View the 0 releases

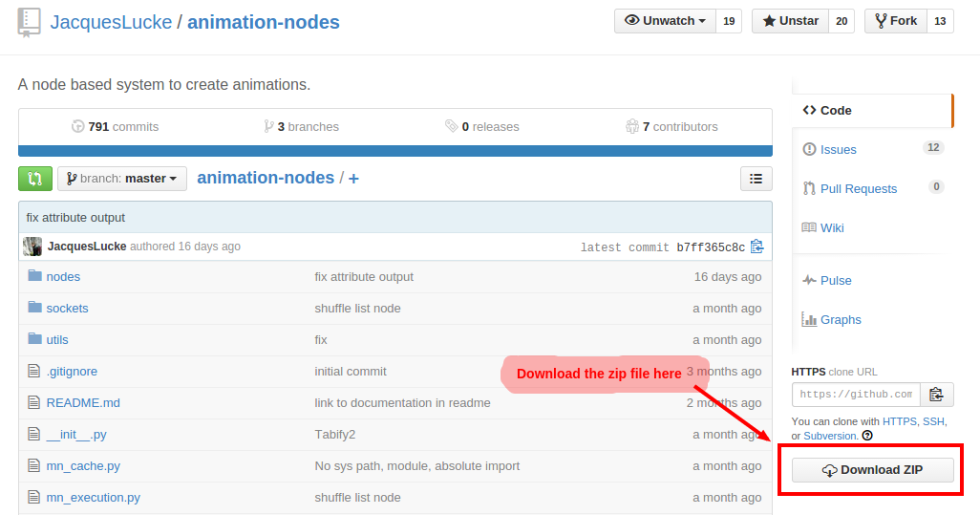481,127
